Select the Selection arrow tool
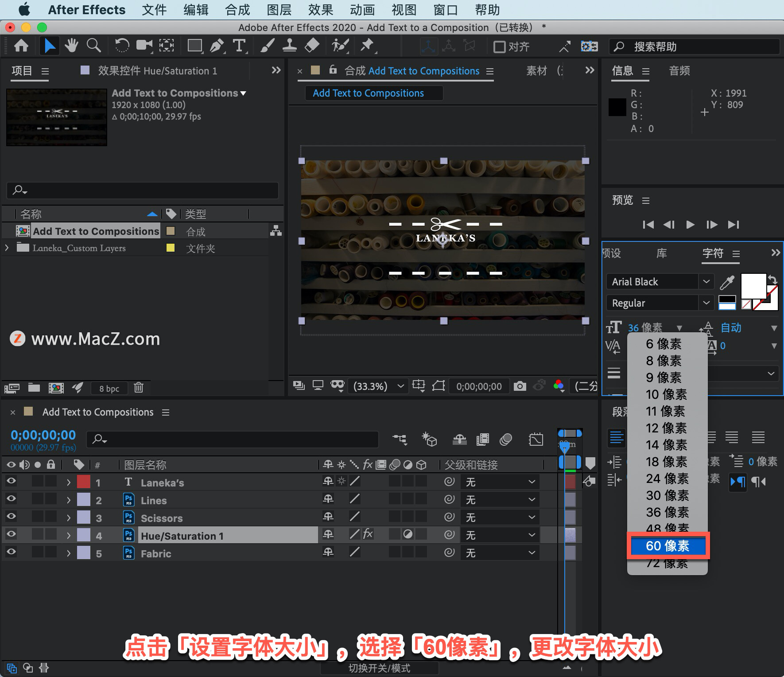This screenshot has height=677, width=784. tap(49, 46)
